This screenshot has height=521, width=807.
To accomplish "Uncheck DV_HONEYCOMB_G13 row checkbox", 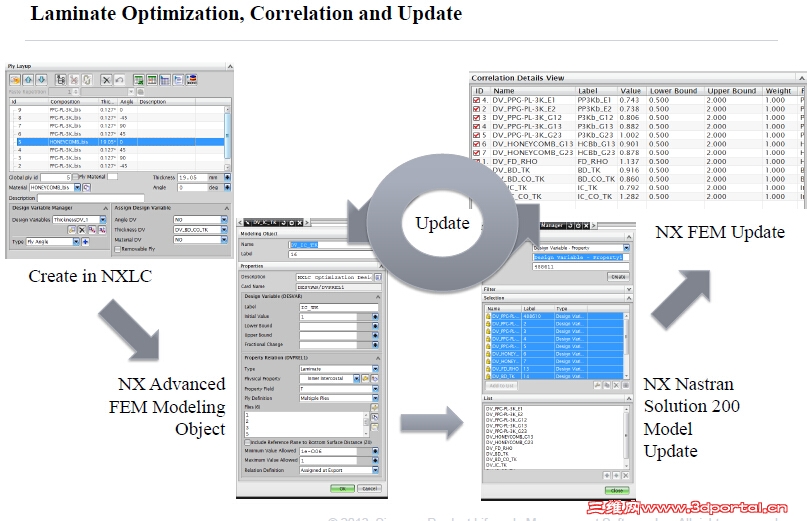I will point(477,144).
